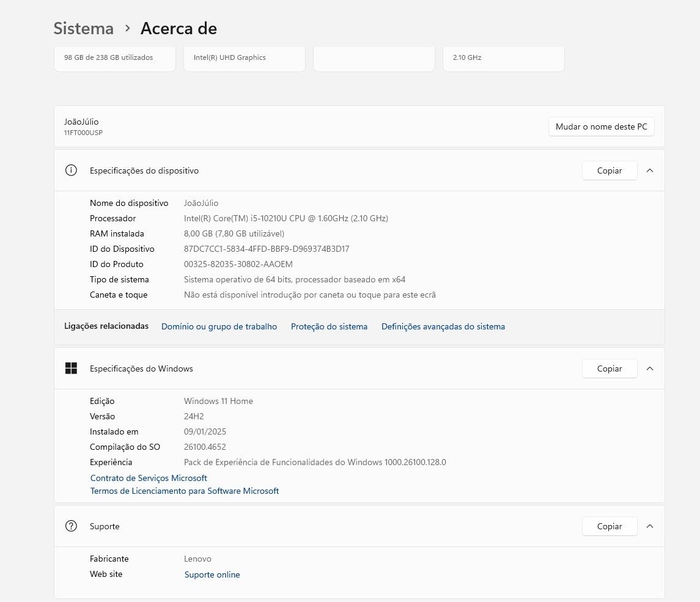
Task: Select the Compilação do SO value 26100.4652
Action: pos(205,447)
